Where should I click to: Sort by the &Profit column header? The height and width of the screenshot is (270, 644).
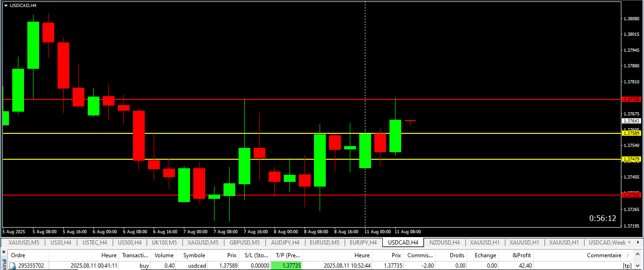(x=521, y=255)
